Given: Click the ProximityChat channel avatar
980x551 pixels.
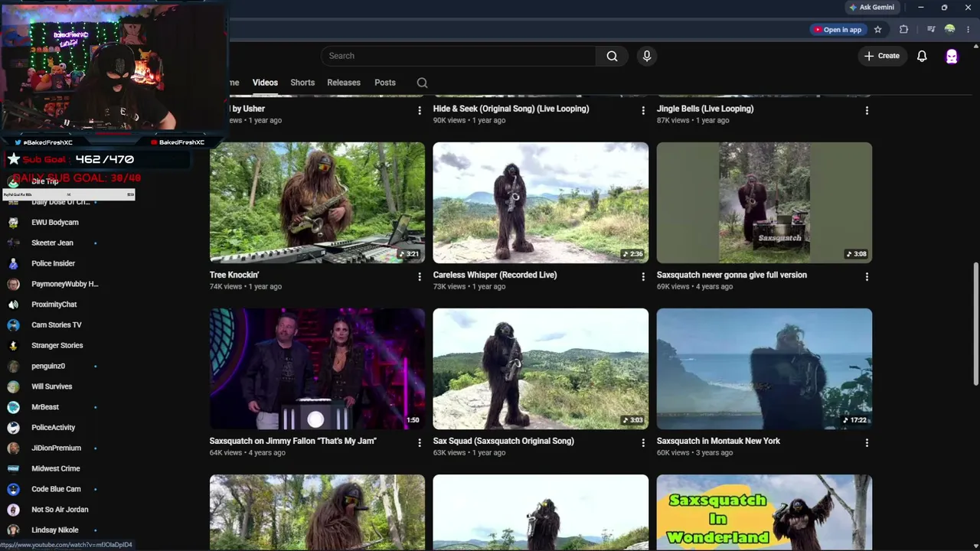Looking at the screenshot, I should point(13,305).
